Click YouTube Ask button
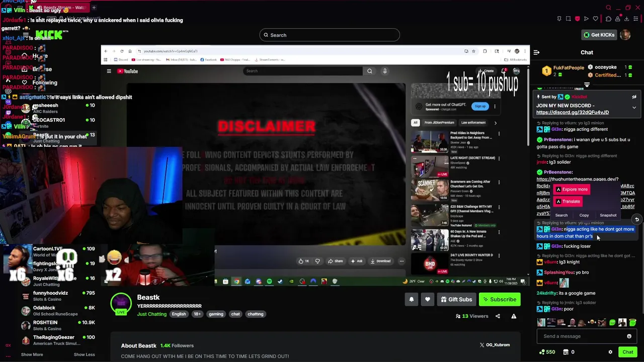 357,261
